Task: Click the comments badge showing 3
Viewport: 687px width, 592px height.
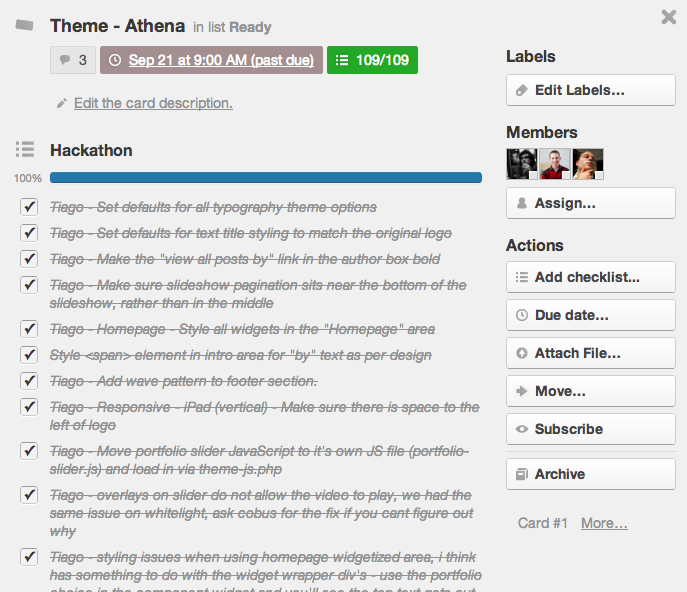Action: (x=72, y=60)
